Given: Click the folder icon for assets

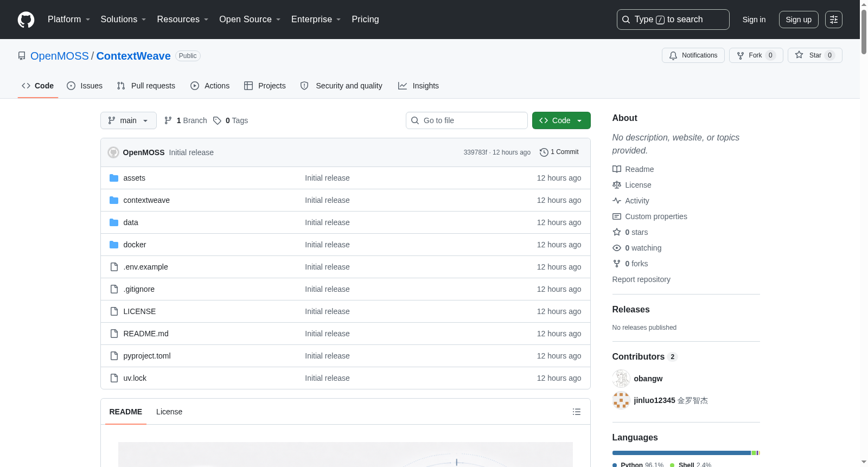Looking at the screenshot, I should [x=114, y=178].
